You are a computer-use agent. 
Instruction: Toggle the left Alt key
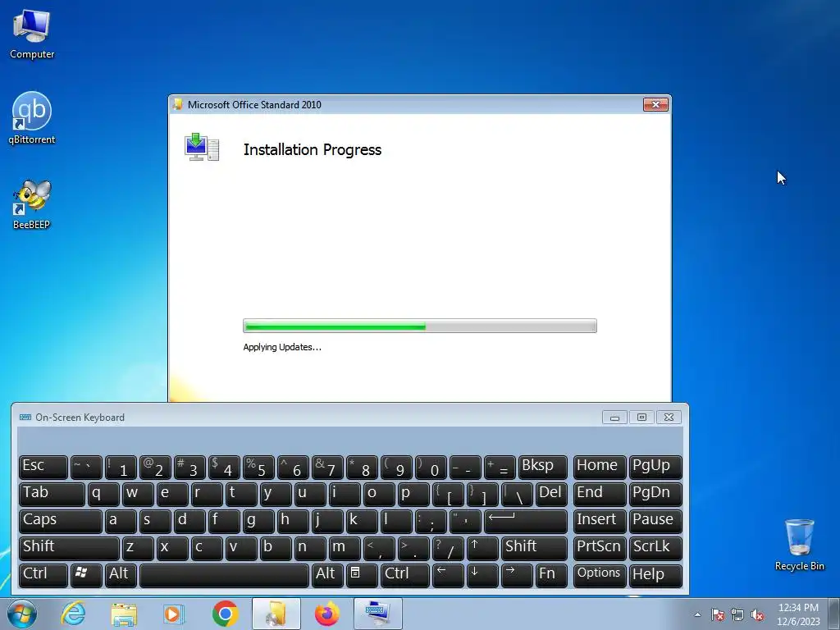[x=121, y=575]
